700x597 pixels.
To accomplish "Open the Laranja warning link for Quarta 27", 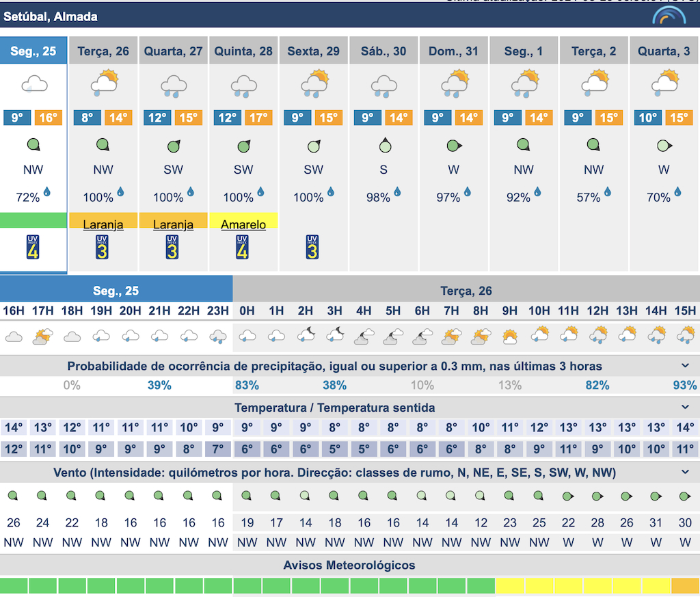I will point(173,224).
